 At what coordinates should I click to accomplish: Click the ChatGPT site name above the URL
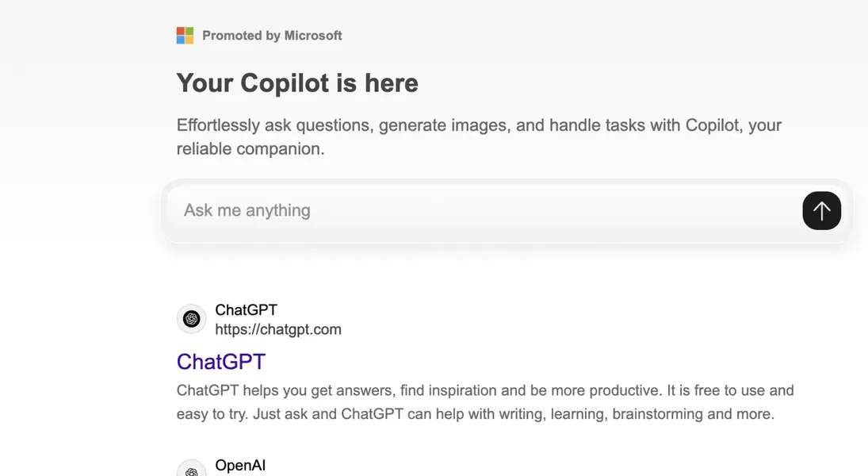(x=246, y=310)
